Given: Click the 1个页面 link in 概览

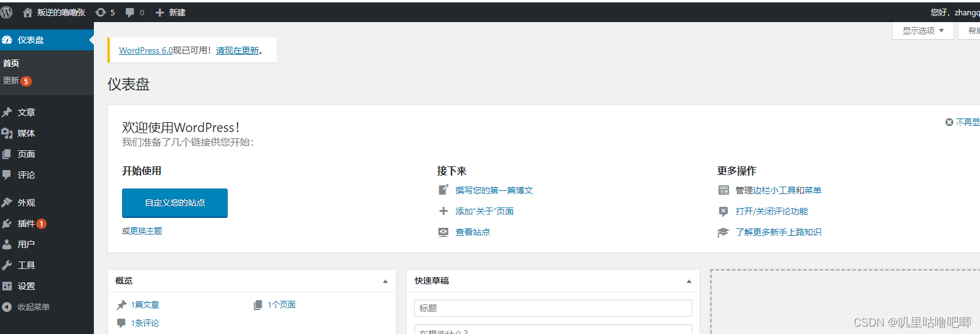Looking at the screenshot, I should coord(282,305).
